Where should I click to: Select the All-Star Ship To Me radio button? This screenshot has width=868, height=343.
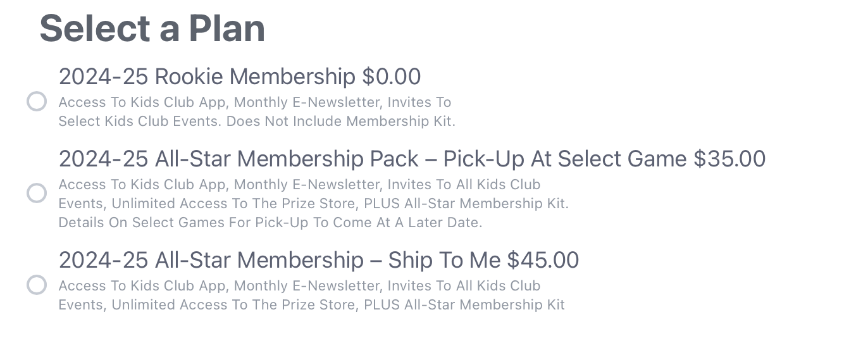coord(37,285)
